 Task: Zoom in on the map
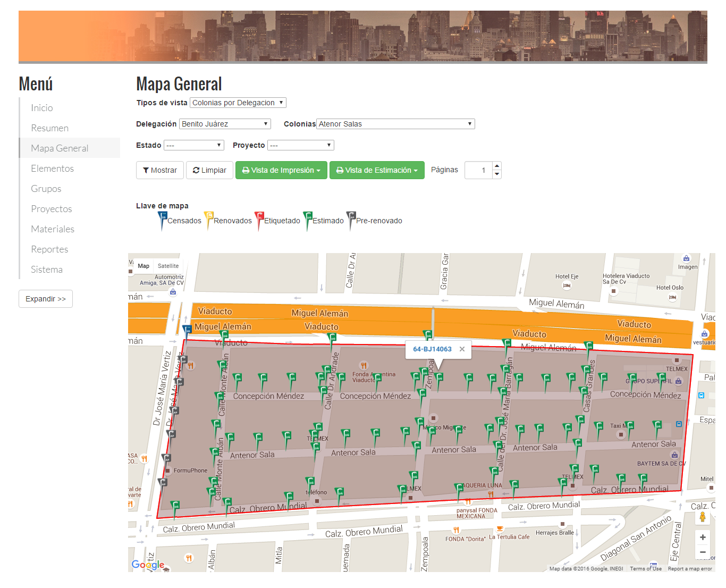tap(702, 537)
